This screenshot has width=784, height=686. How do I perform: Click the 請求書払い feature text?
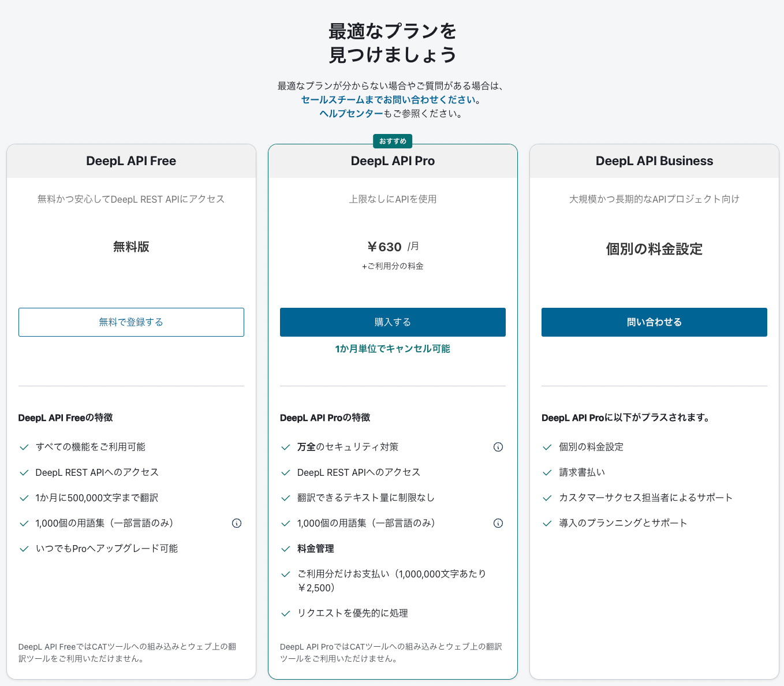tap(582, 472)
